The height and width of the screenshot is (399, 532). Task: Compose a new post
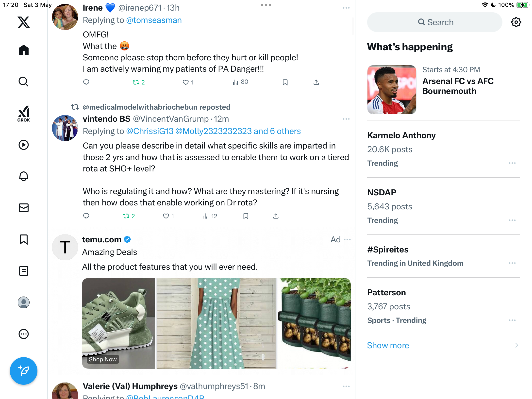click(x=24, y=371)
